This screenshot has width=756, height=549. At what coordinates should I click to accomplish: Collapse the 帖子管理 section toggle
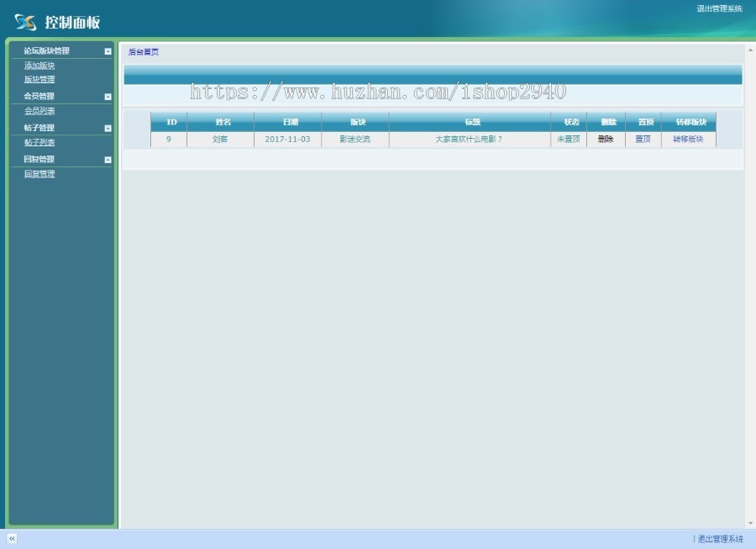108,128
